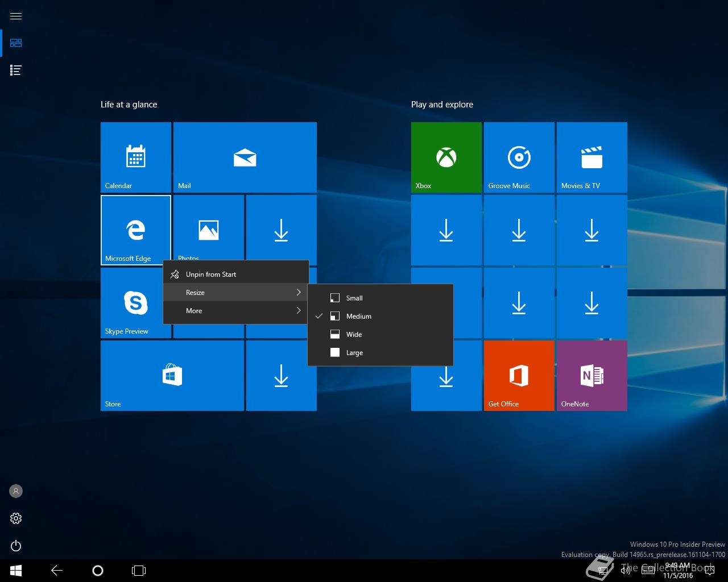This screenshot has width=728, height=582.
Task: Click the download tile directly above Get Office
Action: tap(519, 303)
